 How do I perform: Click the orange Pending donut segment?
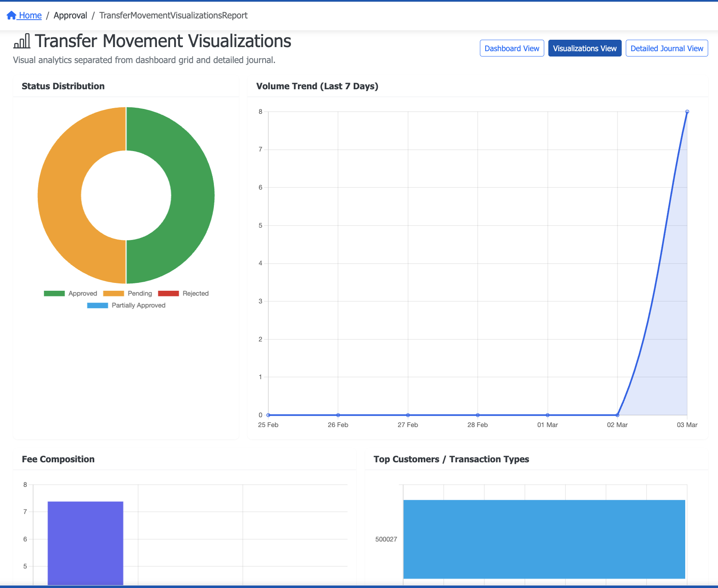60,195
